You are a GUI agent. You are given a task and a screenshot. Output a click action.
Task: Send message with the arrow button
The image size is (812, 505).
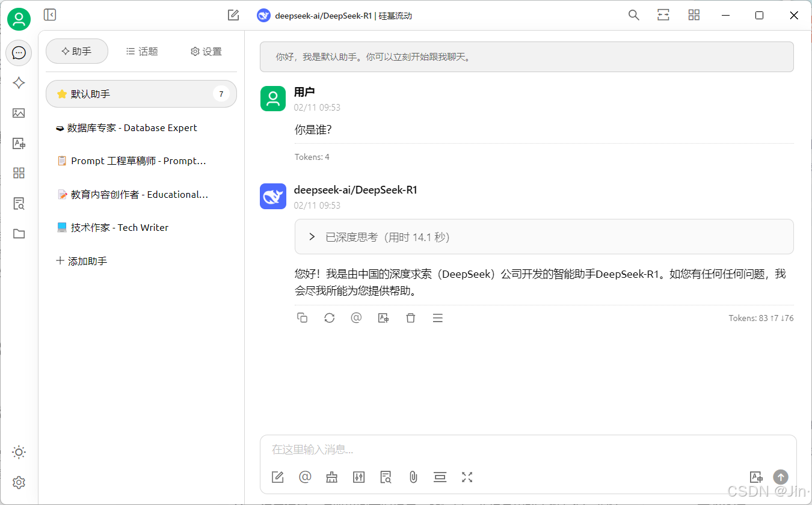781,477
